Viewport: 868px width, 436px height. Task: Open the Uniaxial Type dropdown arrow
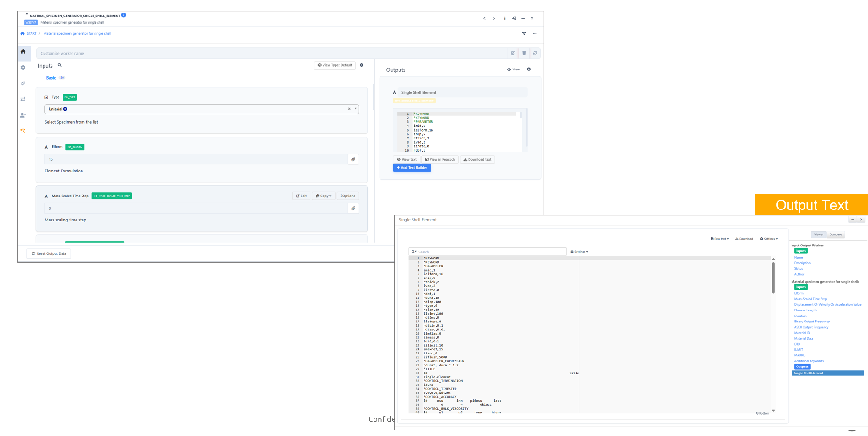tap(356, 109)
